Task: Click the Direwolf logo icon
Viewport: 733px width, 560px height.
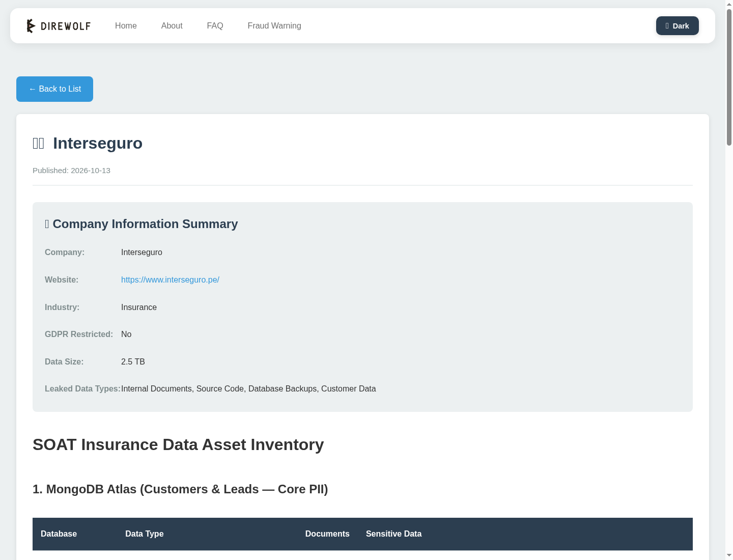Action: point(31,26)
